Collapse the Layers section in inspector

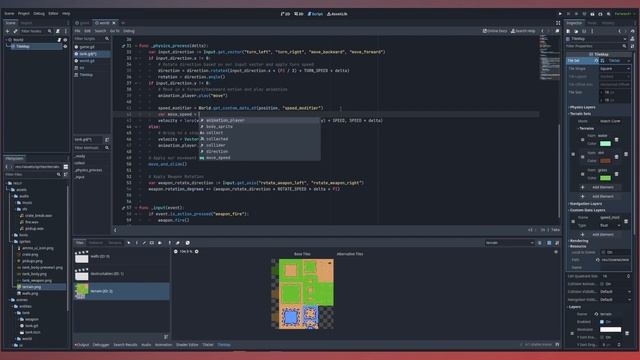point(575,307)
